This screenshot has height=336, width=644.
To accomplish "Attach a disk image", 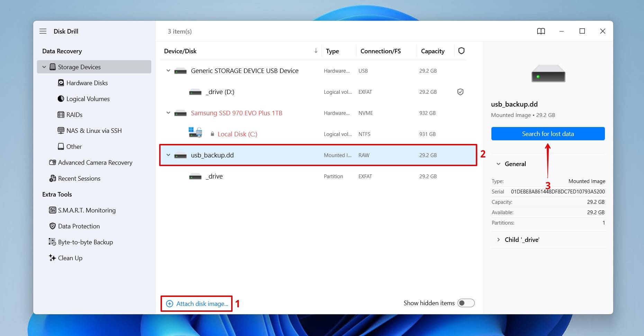I will (x=196, y=303).
